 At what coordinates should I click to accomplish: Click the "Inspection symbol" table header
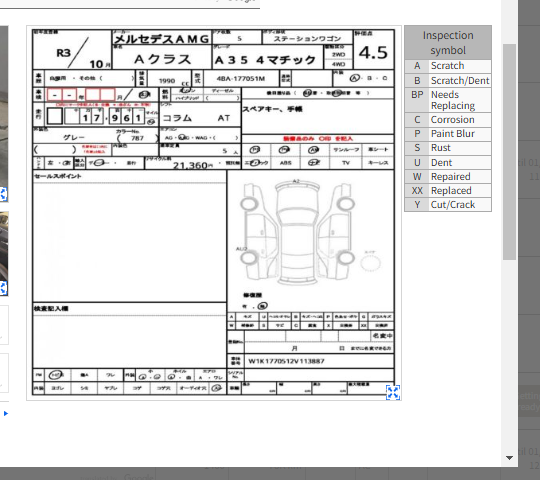pos(448,43)
